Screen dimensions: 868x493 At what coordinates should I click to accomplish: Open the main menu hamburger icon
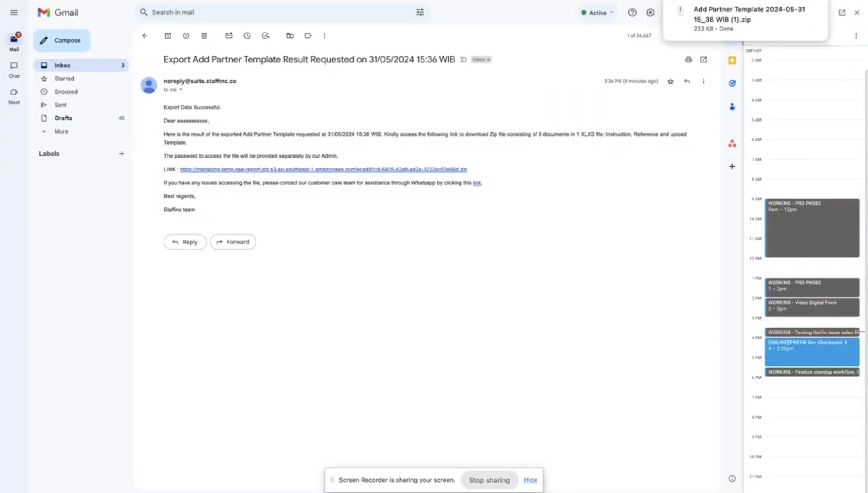point(14,13)
